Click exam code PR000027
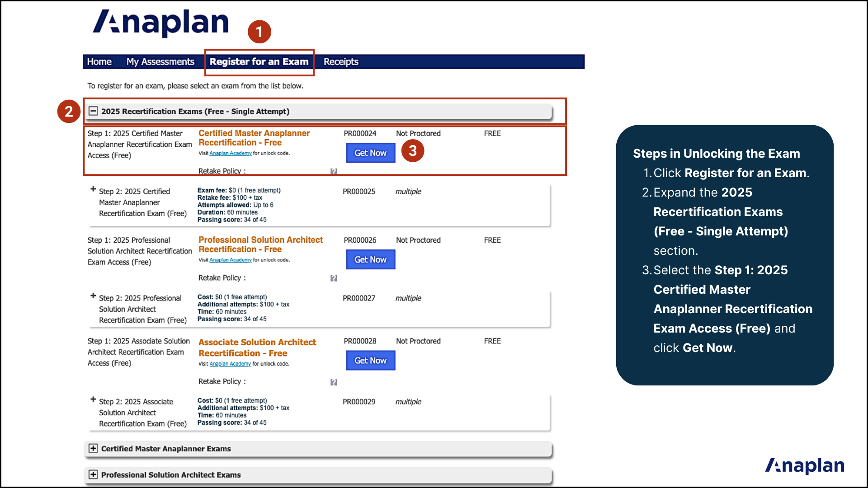Image resolution: width=868 pixels, height=488 pixels. tap(359, 298)
